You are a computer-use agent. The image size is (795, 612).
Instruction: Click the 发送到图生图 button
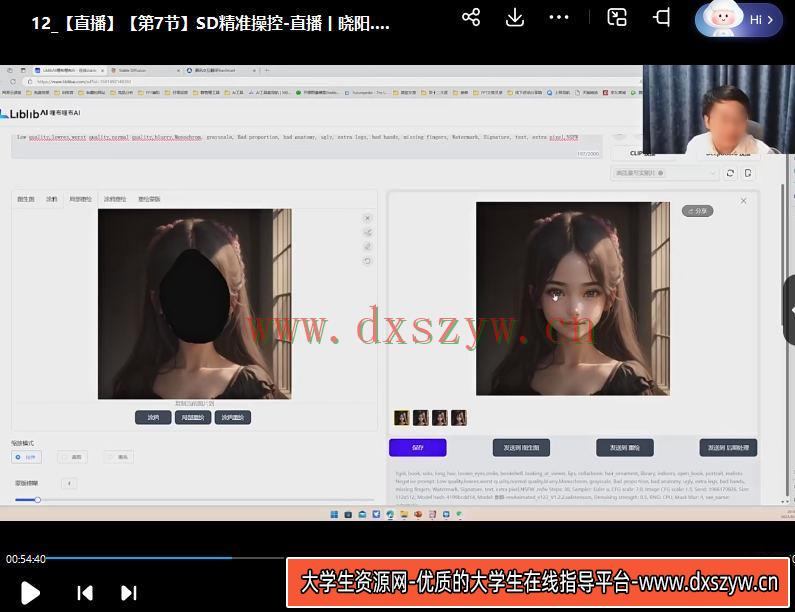point(521,448)
